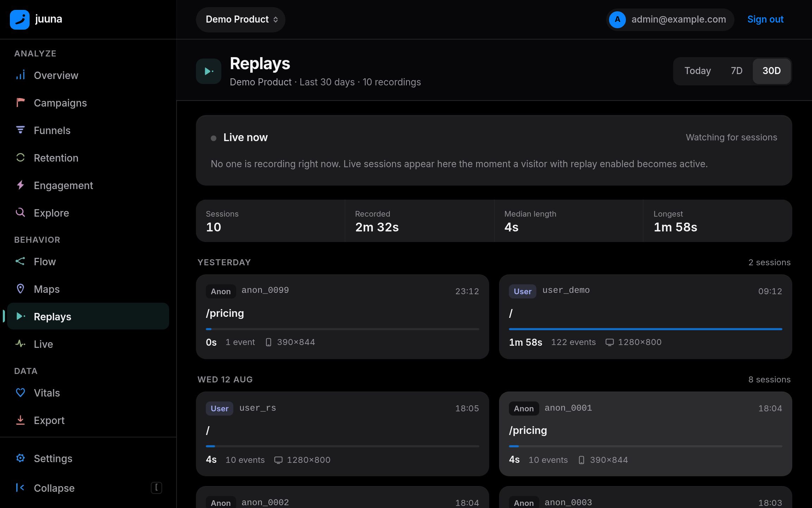812x508 pixels.
Task: Click the Replays header play icon
Action: [x=209, y=71]
